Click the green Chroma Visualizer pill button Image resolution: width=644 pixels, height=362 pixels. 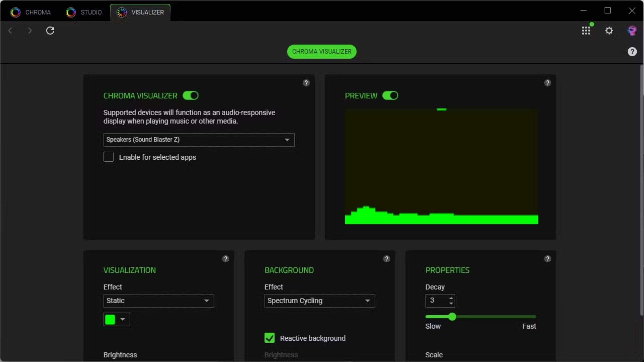[x=321, y=52]
